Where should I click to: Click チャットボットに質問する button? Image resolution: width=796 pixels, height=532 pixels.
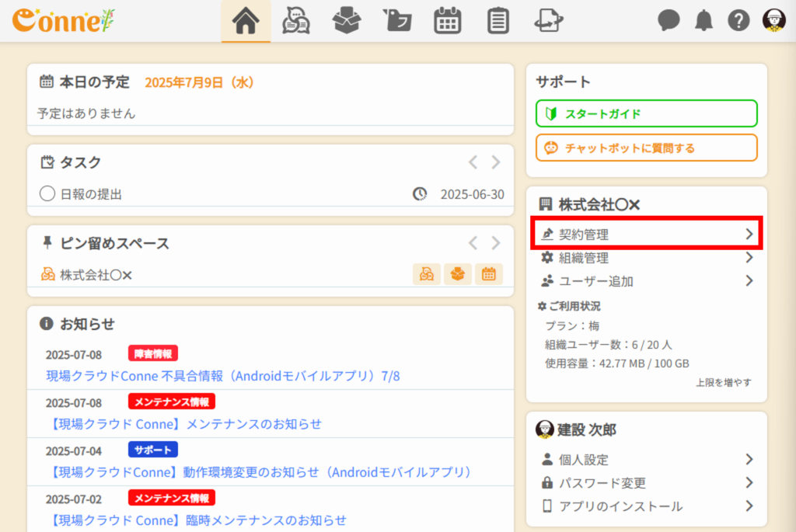pos(646,148)
